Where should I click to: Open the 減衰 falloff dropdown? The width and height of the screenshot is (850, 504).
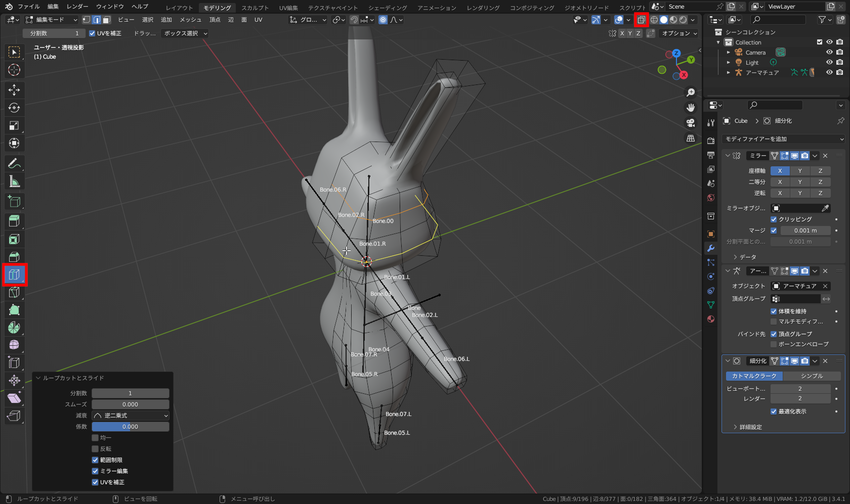pyautogui.click(x=130, y=415)
